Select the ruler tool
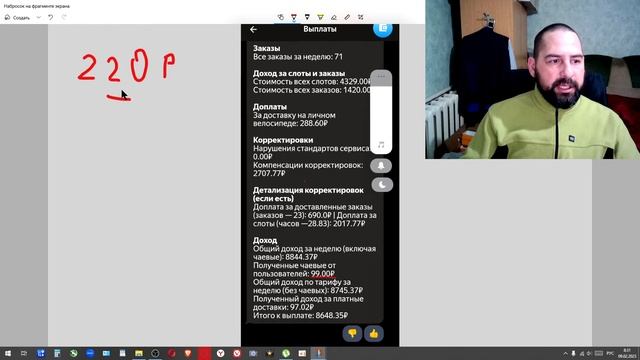The height and width of the screenshot is (360, 640). pos(347,17)
